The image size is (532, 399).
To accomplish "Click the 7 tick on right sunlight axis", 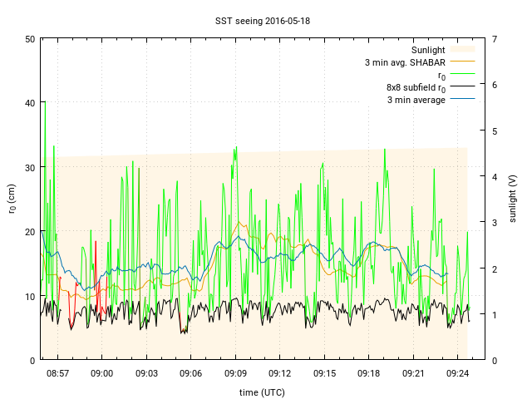I will (x=495, y=39).
